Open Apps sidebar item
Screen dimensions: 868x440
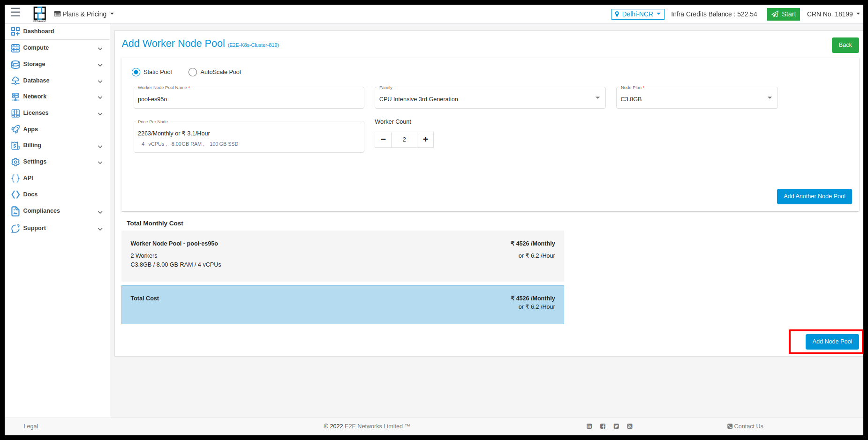tap(30, 129)
